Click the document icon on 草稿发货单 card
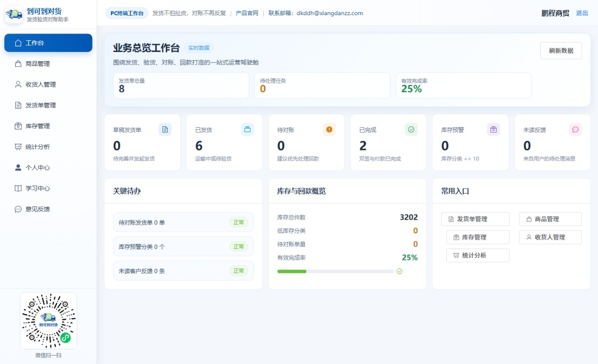This screenshot has height=364, width=598. (x=165, y=130)
